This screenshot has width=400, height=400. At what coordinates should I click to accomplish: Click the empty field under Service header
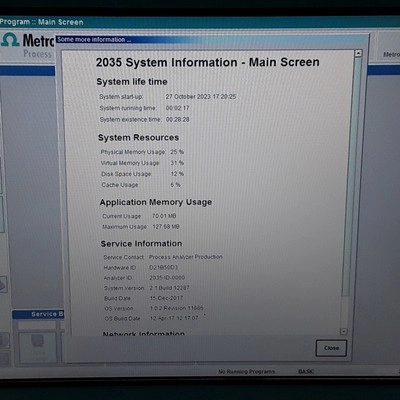pos(37,325)
